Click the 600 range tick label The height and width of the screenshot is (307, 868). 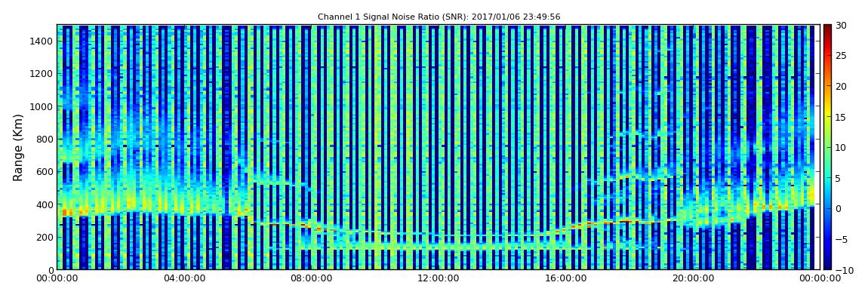pyautogui.click(x=45, y=171)
